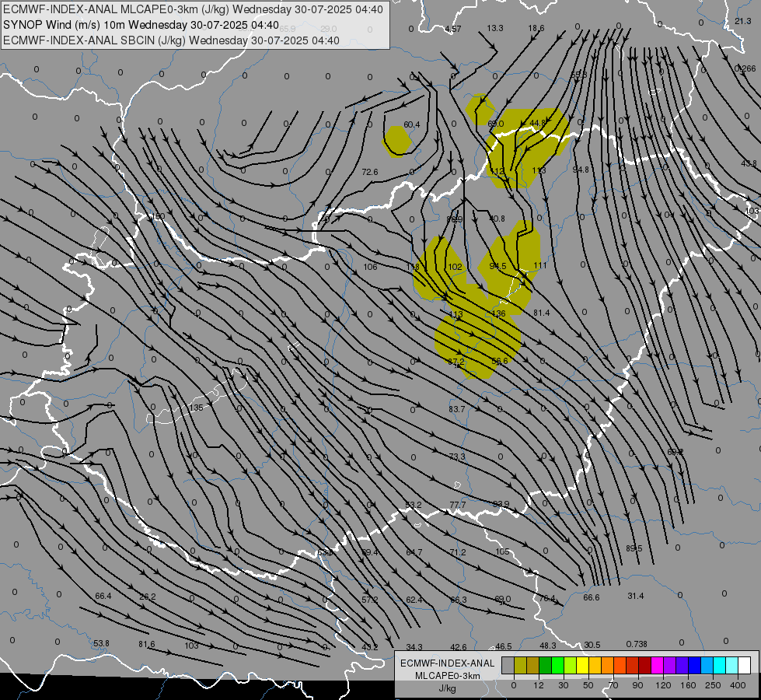Click the map value 73.3
Image resolution: width=761 pixels, height=700 pixels.
(x=457, y=457)
